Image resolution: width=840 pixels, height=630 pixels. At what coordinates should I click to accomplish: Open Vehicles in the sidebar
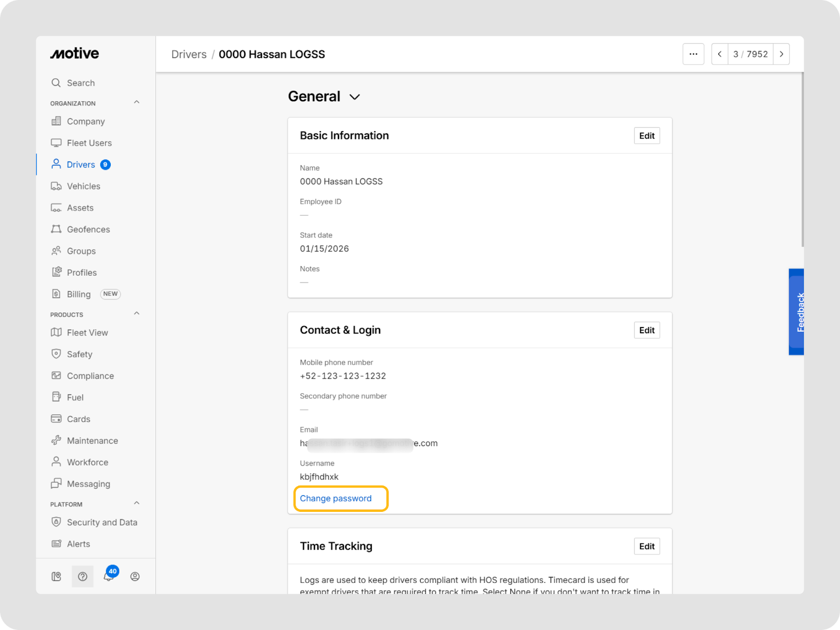coord(83,186)
